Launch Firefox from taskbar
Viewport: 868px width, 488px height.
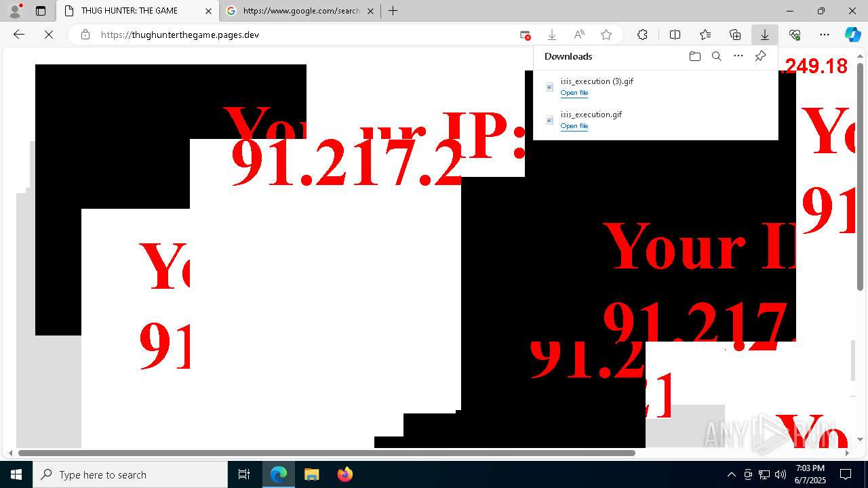[x=344, y=474]
